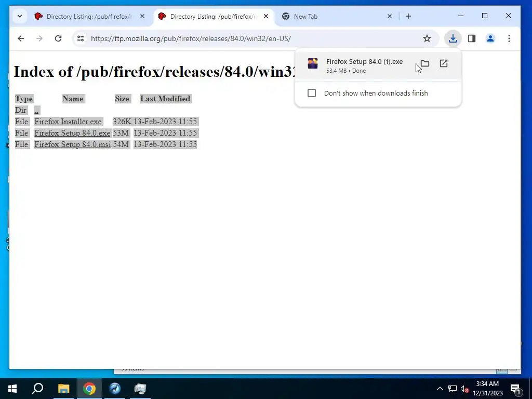Go back to the previous page

click(21, 38)
